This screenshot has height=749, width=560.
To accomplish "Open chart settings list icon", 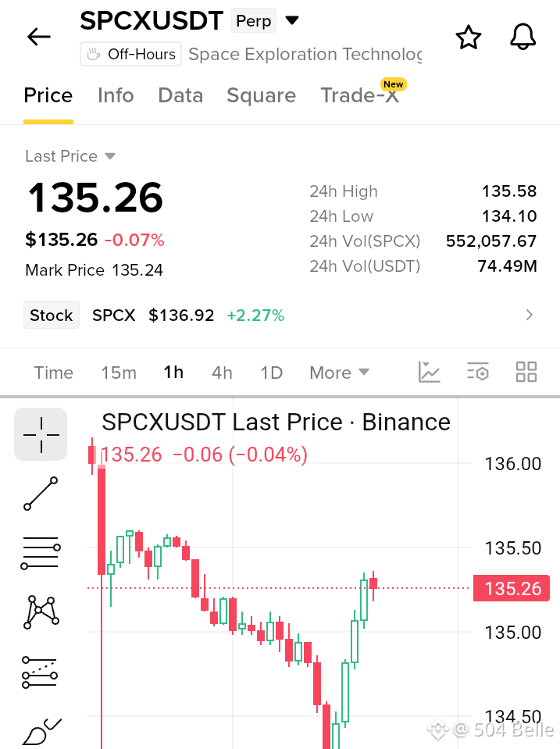I will pos(478,372).
